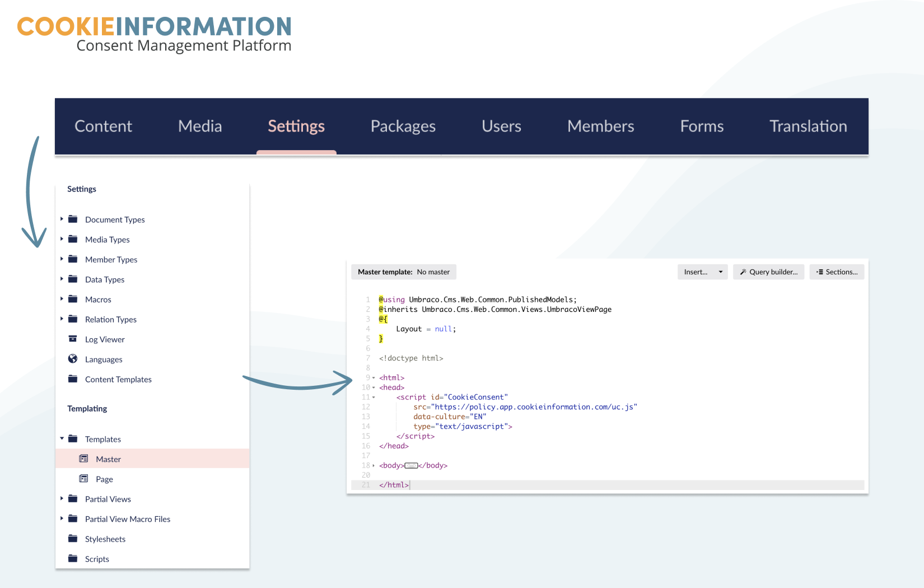
Task: Fold the head tag on line 10
Action: pyautogui.click(x=374, y=388)
